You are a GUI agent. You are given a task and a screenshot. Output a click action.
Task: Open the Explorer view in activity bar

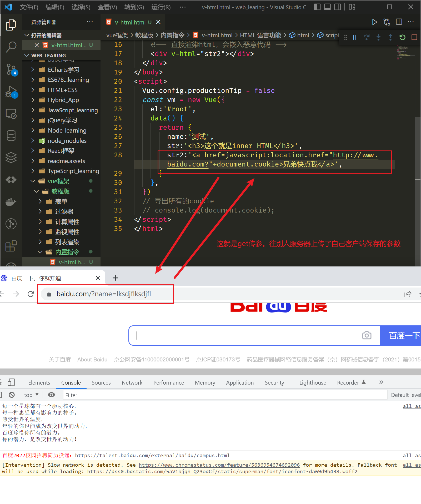pos(11,25)
